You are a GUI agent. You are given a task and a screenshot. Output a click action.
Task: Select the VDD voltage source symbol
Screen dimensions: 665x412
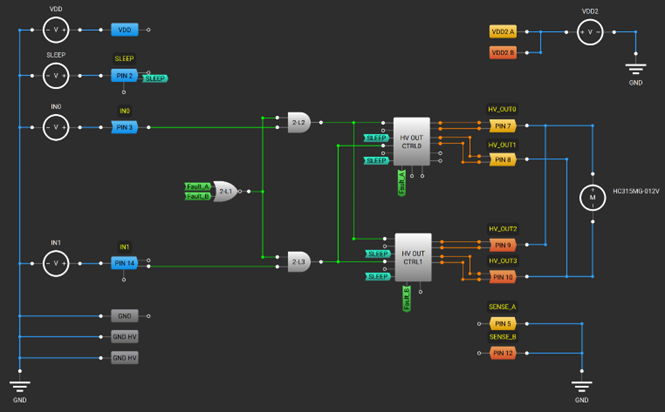[x=56, y=30]
